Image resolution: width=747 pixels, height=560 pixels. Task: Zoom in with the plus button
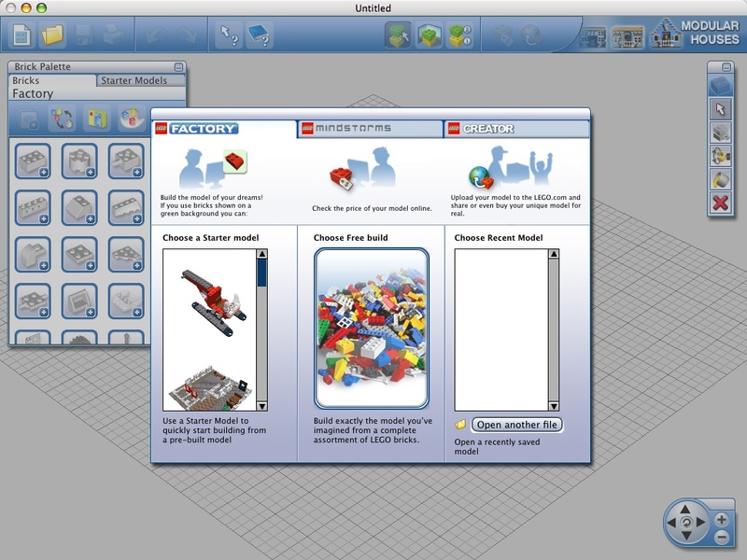pyautogui.click(x=721, y=520)
